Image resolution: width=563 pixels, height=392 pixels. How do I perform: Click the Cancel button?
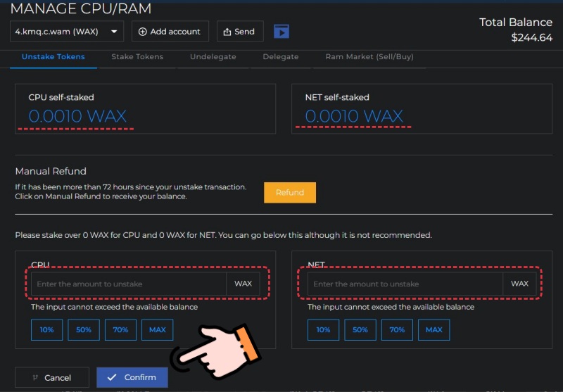pos(52,377)
